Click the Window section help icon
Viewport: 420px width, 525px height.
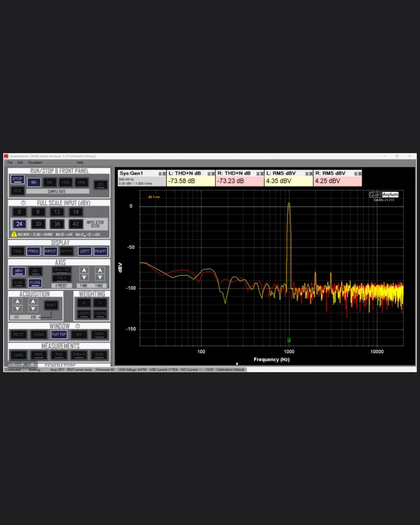coord(78,326)
